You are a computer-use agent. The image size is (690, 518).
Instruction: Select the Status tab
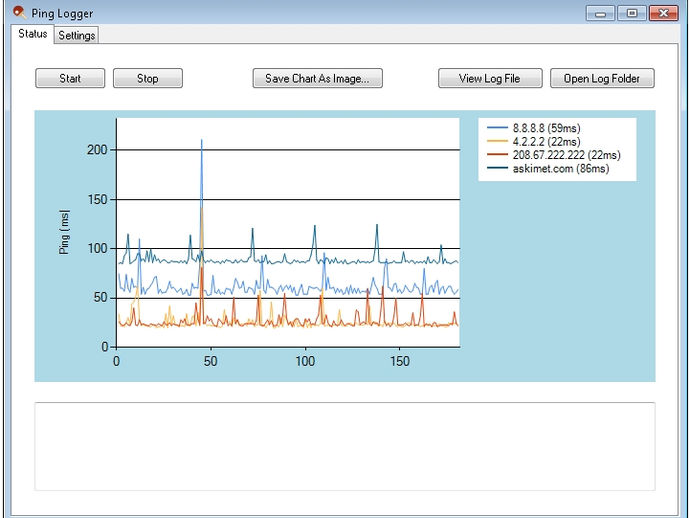(x=33, y=34)
